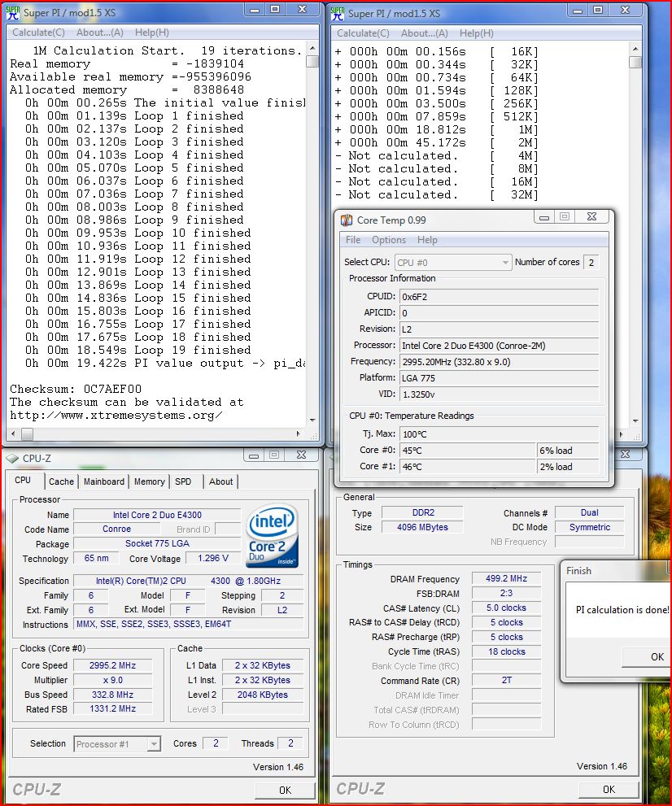Open Calculate menu in left Super PI window
The image size is (672, 806).
click(38, 33)
